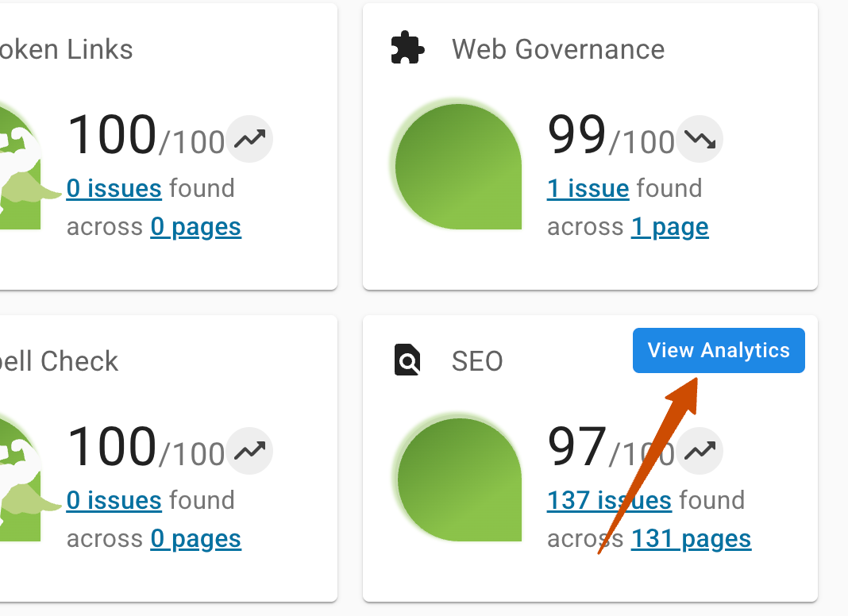The height and width of the screenshot is (616, 848).
Task: Open the 1 page link under Web Governance
Action: [669, 226]
